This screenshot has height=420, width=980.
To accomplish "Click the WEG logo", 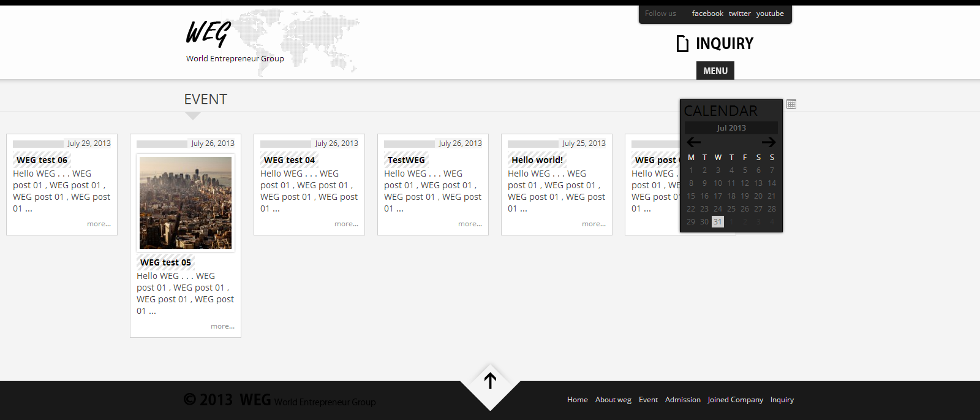I will [209, 34].
